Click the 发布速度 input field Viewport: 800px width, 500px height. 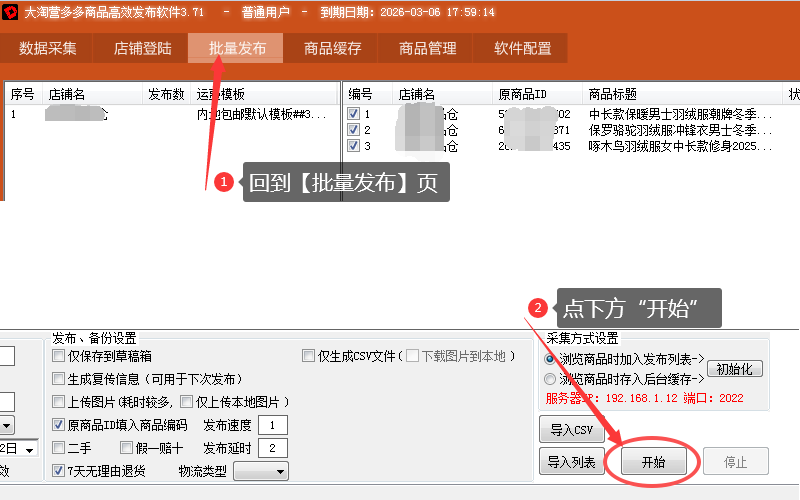click(x=272, y=425)
